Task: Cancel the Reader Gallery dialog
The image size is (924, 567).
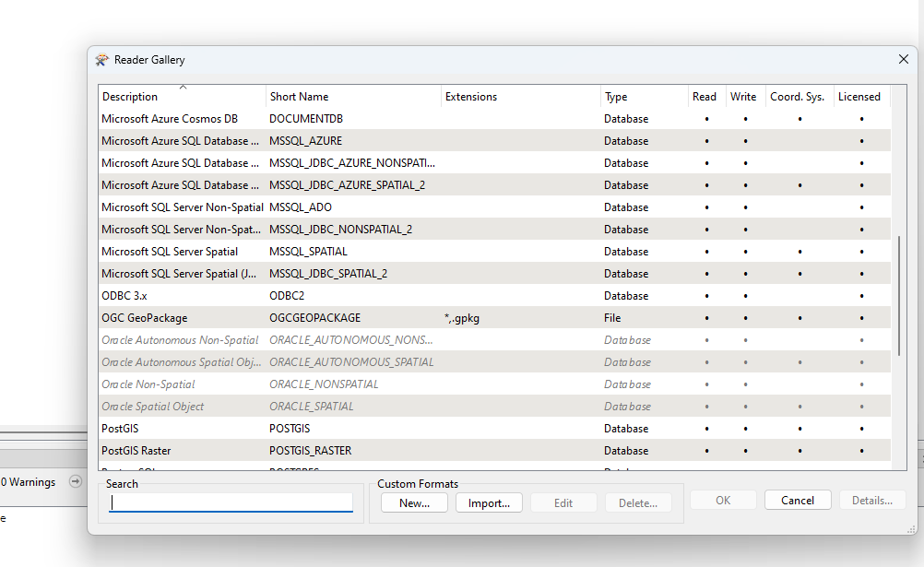Action: (798, 500)
